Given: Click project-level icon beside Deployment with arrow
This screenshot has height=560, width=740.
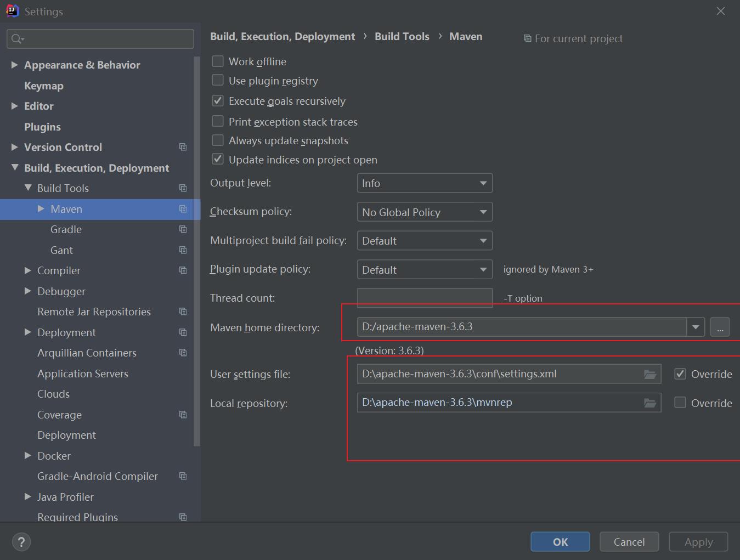Looking at the screenshot, I should pyautogui.click(x=183, y=332).
